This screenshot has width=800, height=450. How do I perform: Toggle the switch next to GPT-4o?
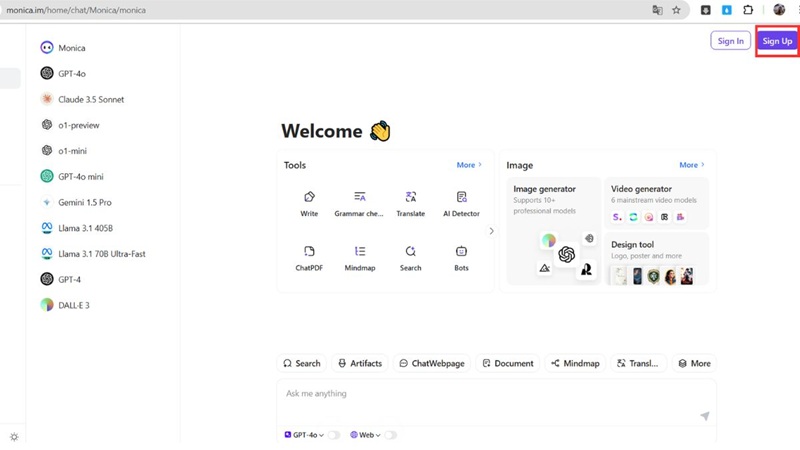[x=334, y=435]
